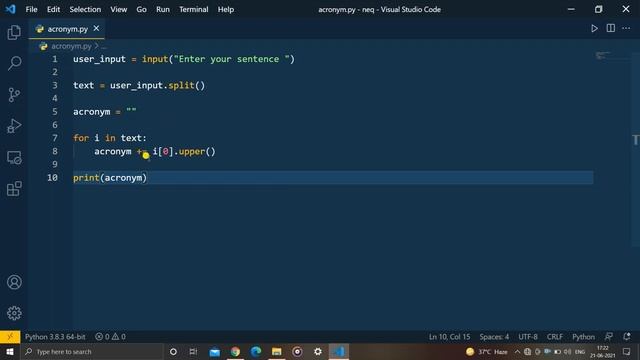Close the acronym.py tab

point(96,29)
